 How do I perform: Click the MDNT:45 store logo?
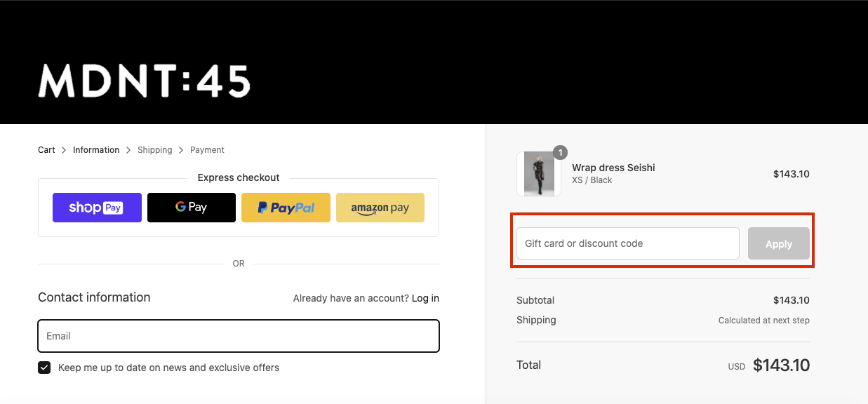coord(144,80)
